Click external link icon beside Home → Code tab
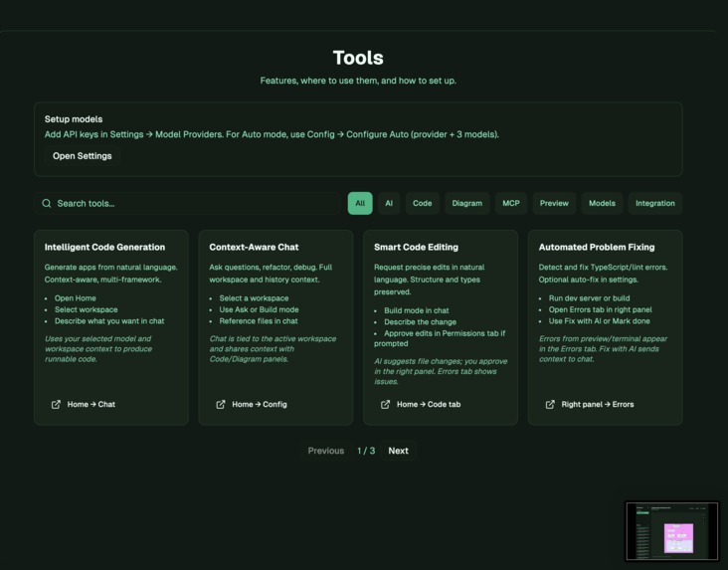 click(x=385, y=404)
